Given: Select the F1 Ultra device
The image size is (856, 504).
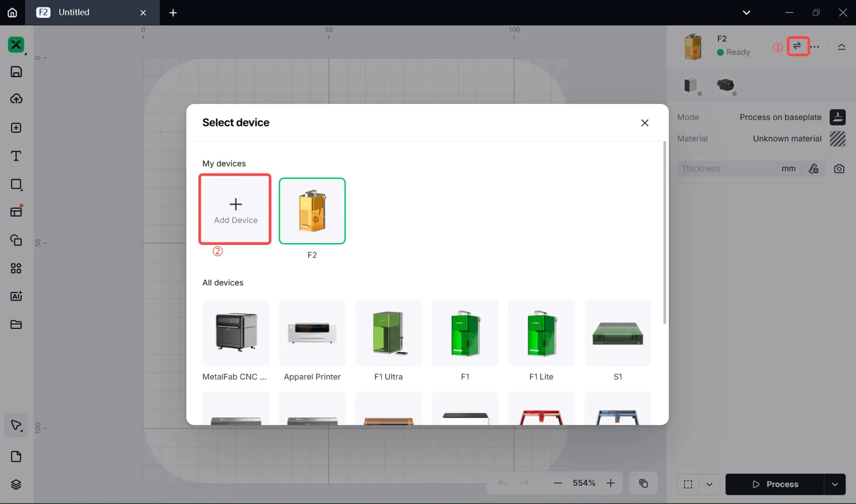Looking at the screenshot, I should 389,333.
